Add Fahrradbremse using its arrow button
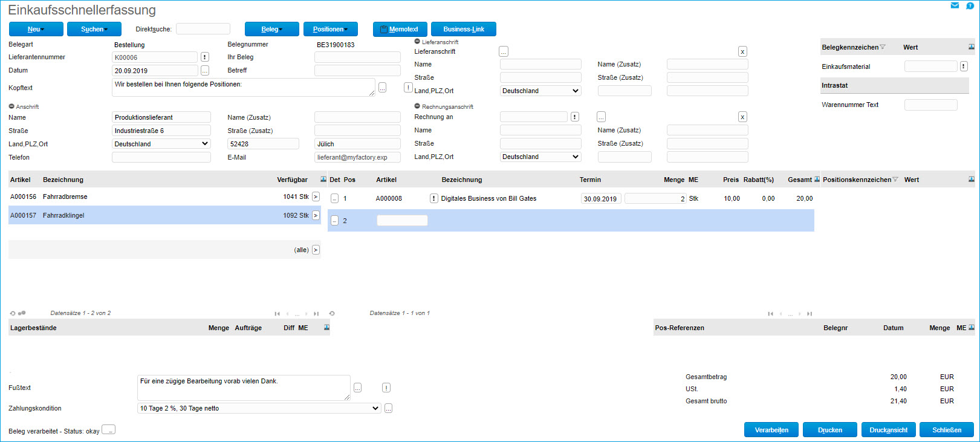The image size is (980, 442). click(x=316, y=197)
